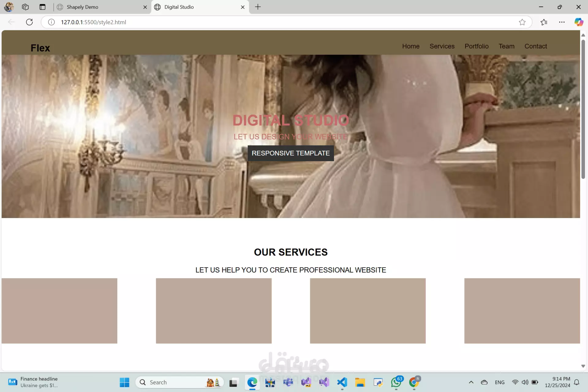Open Visual Studio Code from taskbar

[342, 382]
